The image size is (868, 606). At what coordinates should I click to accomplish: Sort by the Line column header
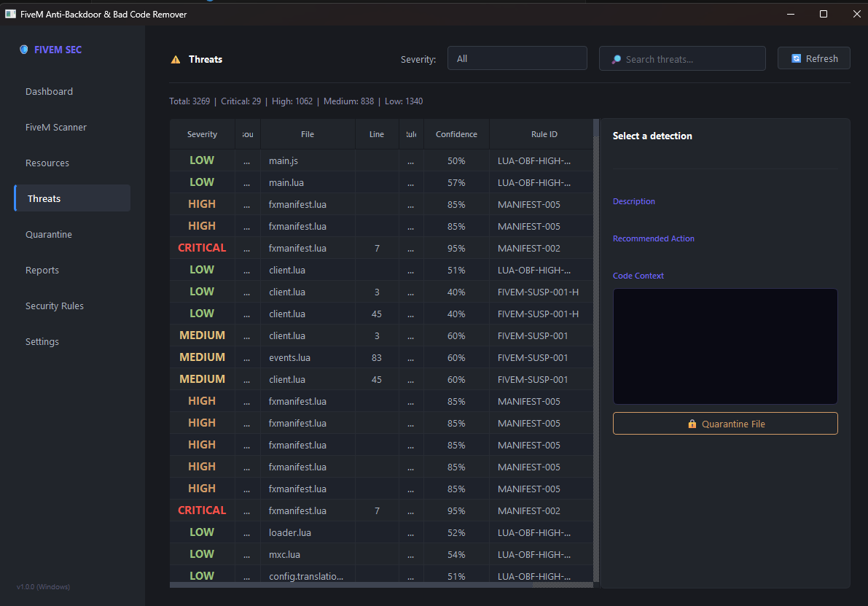tap(377, 134)
